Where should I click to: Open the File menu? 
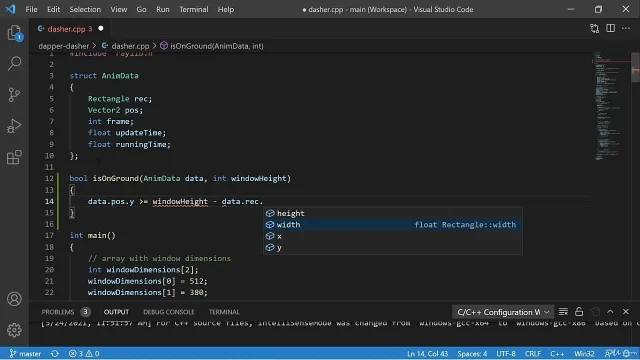31,9
